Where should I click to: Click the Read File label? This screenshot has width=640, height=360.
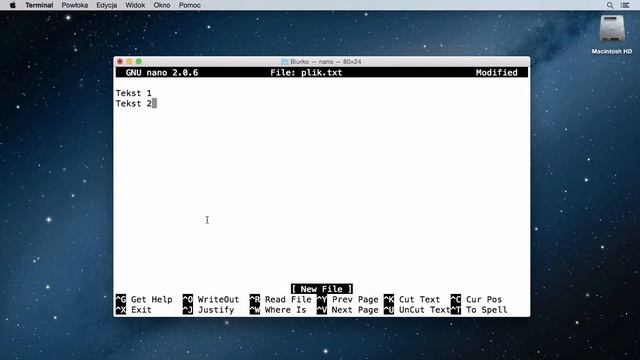pos(288,299)
